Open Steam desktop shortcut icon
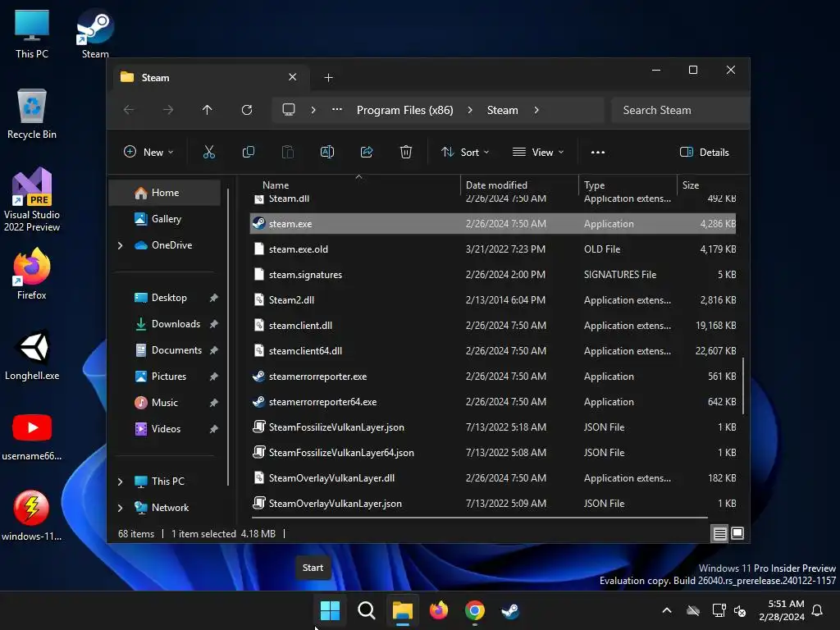840x630 pixels. click(x=95, y=34)
